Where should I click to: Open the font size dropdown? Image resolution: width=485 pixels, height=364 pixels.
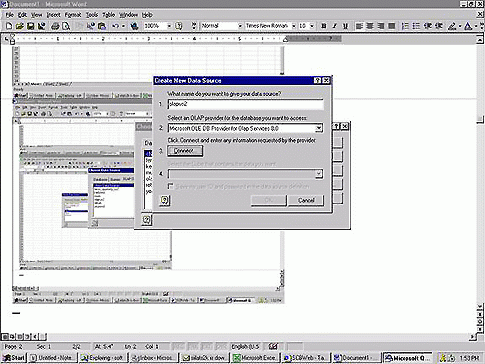312,26
